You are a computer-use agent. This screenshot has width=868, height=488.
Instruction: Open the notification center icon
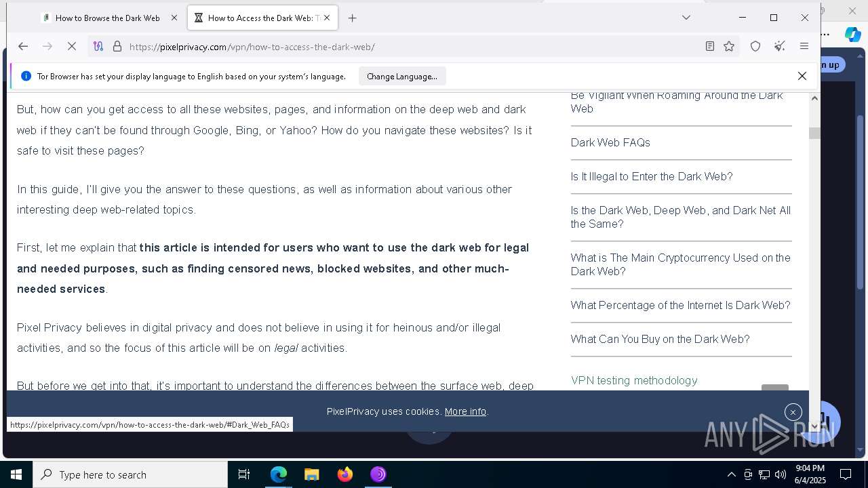point(846,474)
